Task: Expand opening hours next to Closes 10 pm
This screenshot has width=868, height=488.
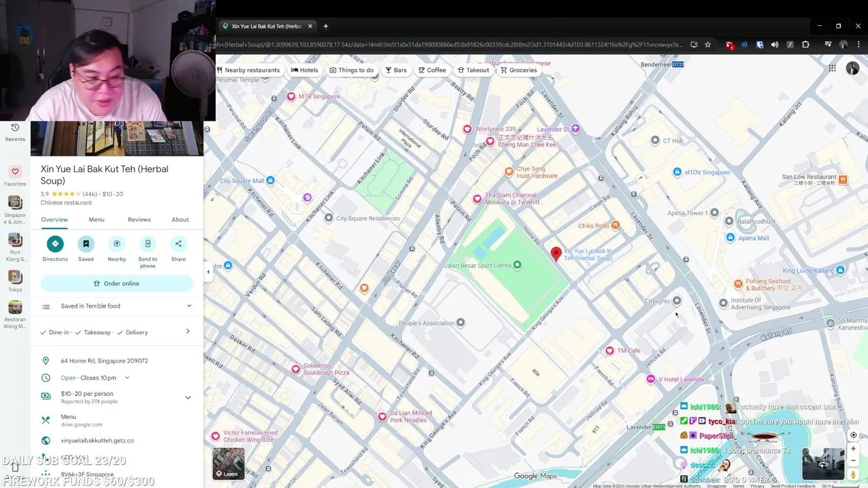Action: tap(127, 378)
